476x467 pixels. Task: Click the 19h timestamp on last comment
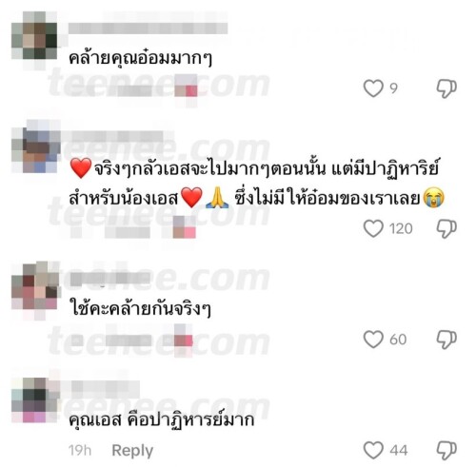click(x=80, y=451)
